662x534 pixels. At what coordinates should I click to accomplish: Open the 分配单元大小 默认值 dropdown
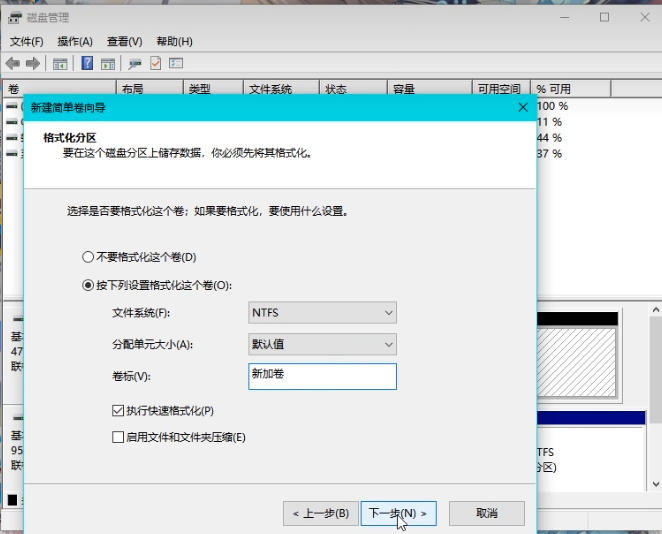[322, 344]
